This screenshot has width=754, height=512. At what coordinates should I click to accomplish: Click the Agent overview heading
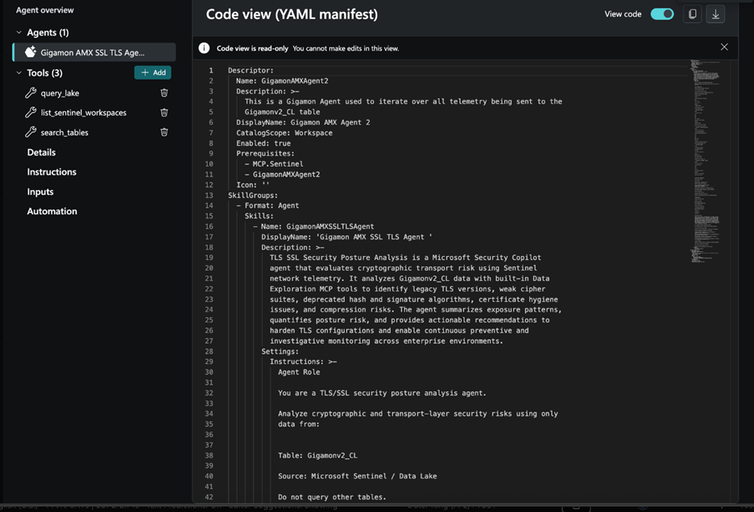[45, 10]
